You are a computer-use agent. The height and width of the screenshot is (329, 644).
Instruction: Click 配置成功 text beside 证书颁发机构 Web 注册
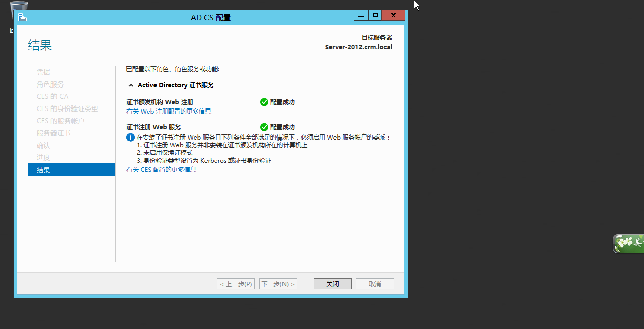(282, 102)
